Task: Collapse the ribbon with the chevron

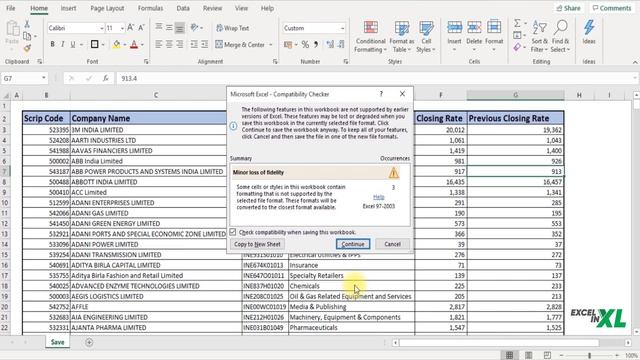Action: point(635,62)
